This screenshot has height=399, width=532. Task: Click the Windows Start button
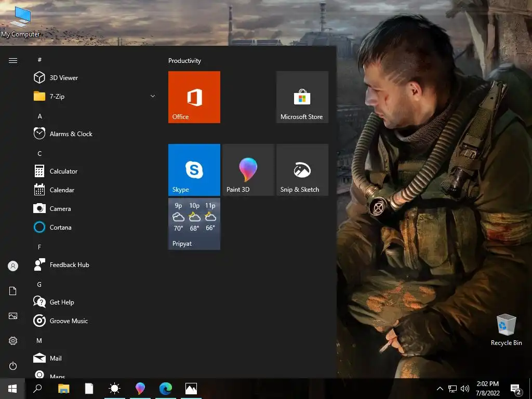12,389
